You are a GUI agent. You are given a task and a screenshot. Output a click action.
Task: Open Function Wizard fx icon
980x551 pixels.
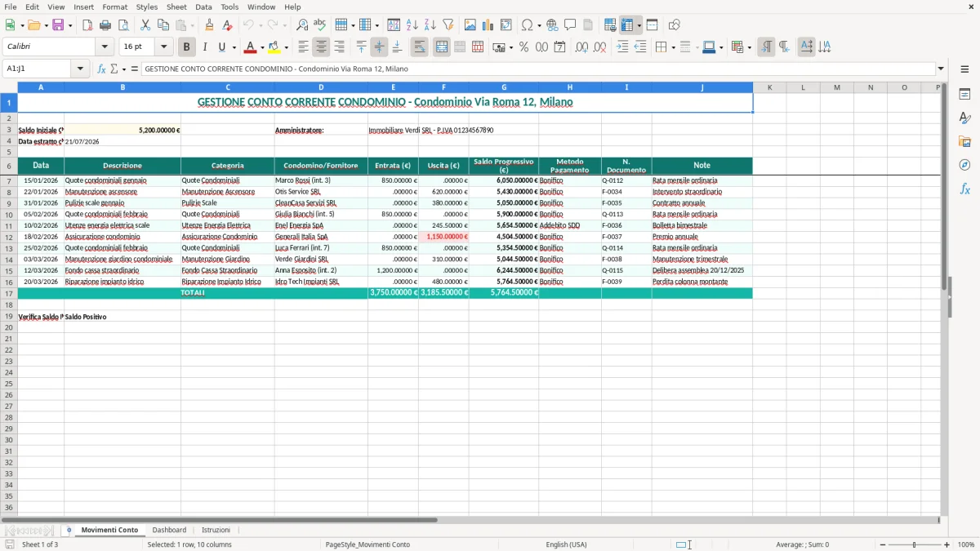(101, 69)
